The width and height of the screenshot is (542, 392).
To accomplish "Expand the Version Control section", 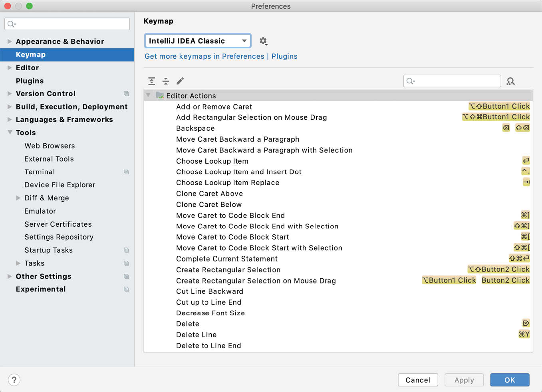I will [10, 93].
